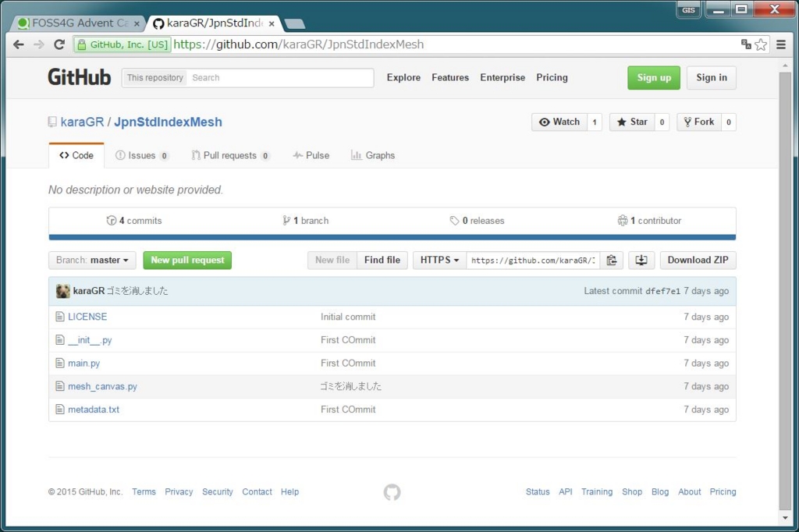Click the Terms footer link
Screen dimensions: 799x532
pos(144,491)
